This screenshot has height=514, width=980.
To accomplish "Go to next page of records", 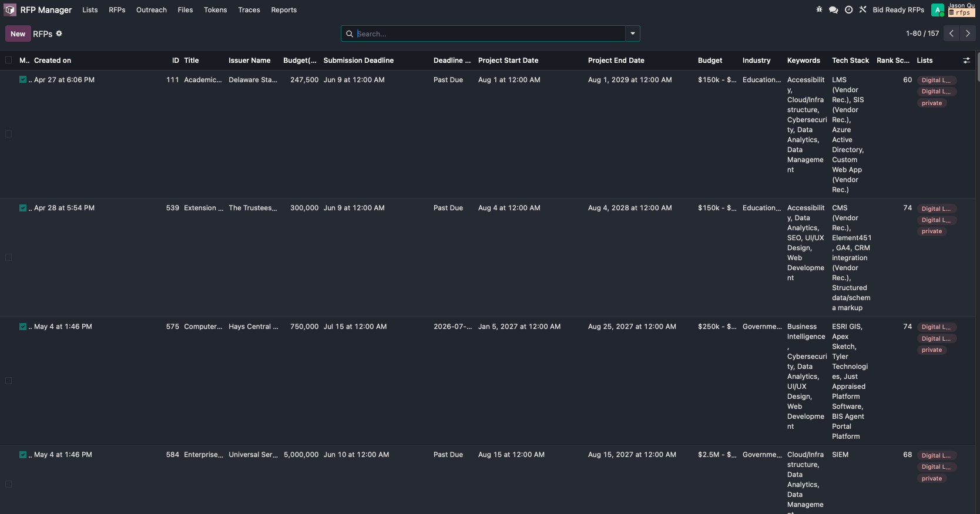I will coord(968,33).
